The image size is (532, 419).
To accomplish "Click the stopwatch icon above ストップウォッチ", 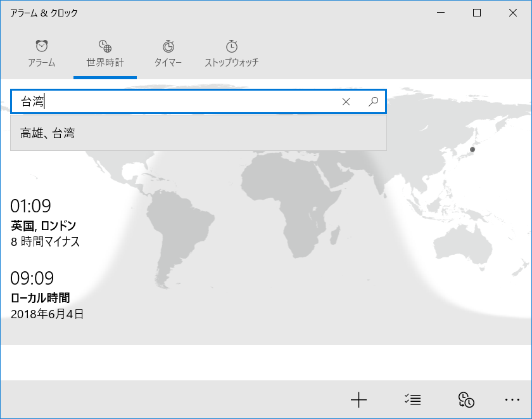I will point(232,45).
